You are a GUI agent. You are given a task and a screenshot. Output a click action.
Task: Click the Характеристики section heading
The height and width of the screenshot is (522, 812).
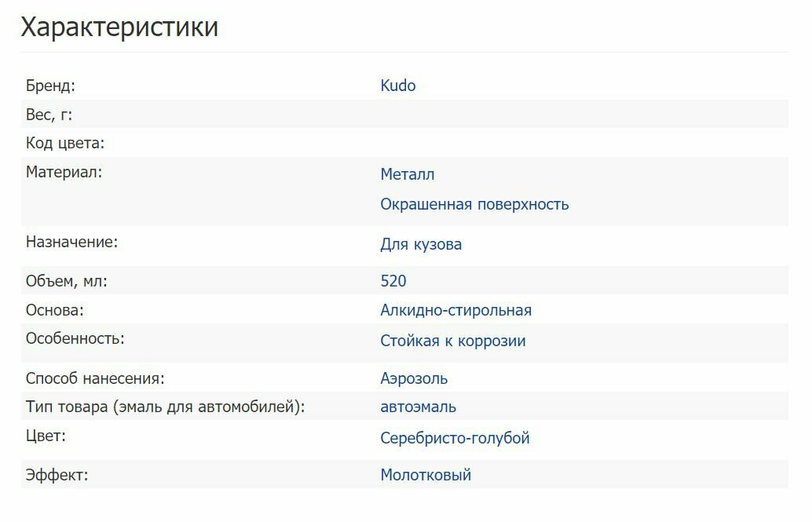(119, 27)
